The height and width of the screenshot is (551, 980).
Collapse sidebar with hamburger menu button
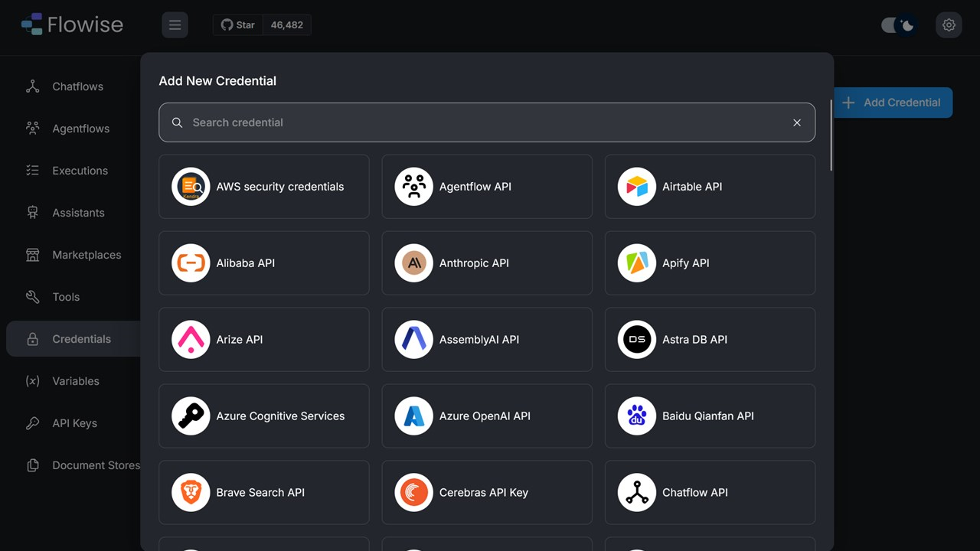pos(175,25)
